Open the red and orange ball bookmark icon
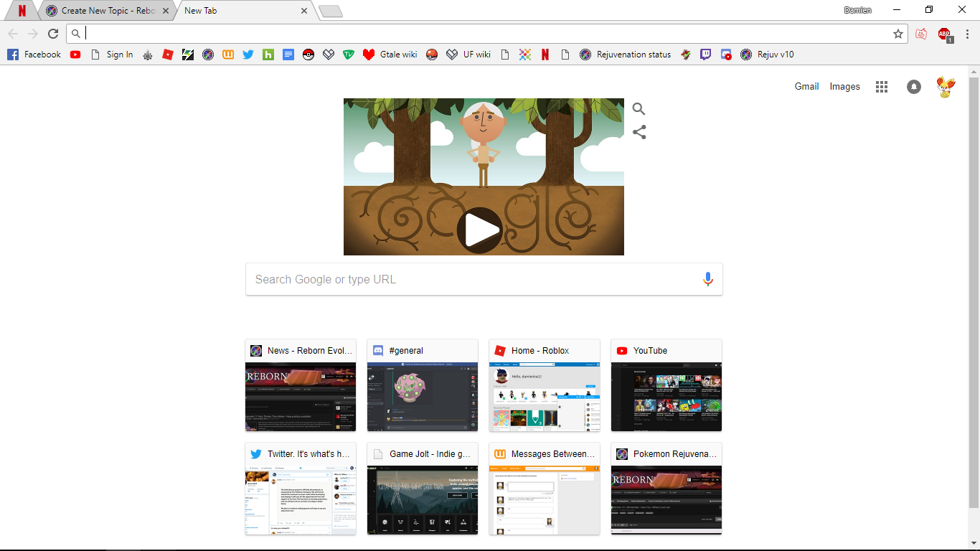Screen dimensions: 980x551 (x=432, y=55)
